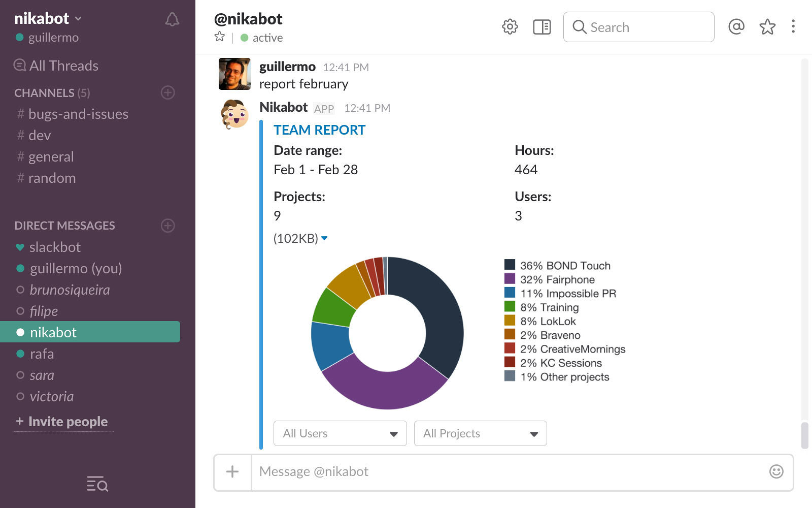812x508 pixels.
Task: Click the DIRECT MESSAGES section header
Action: [x=64, y=226]
